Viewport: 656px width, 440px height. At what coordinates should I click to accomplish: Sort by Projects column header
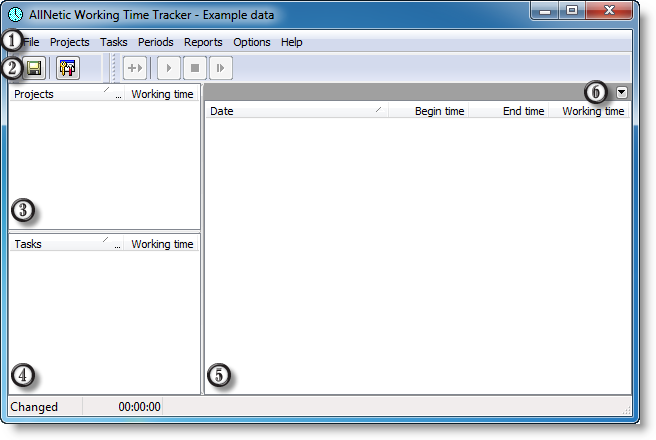tap(61, 94)
